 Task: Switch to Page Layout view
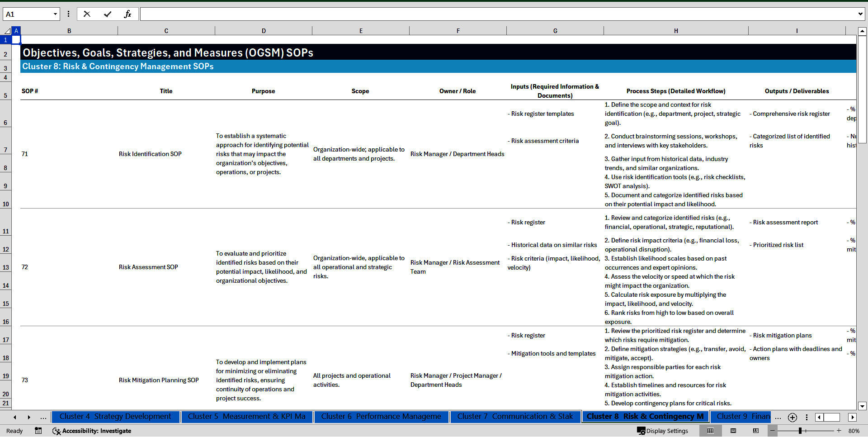pyautogui.click(x=733, y=431)
